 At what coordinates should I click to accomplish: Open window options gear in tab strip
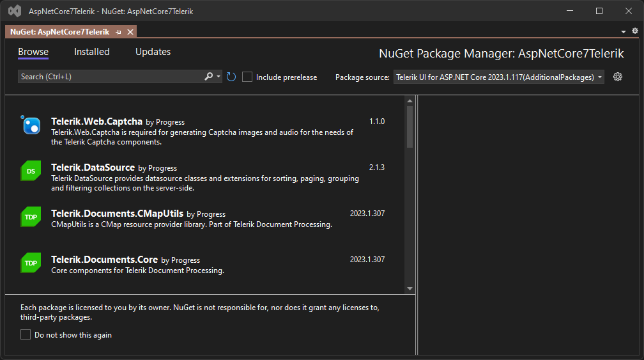pos(635,31)
